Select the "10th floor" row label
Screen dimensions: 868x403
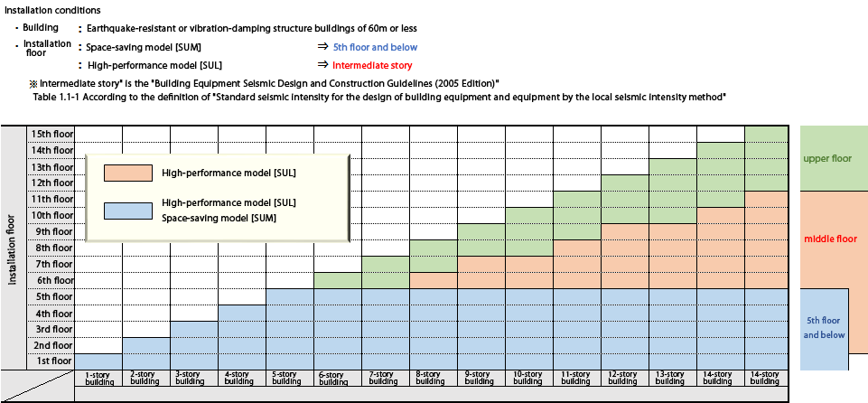click(52, 215)
